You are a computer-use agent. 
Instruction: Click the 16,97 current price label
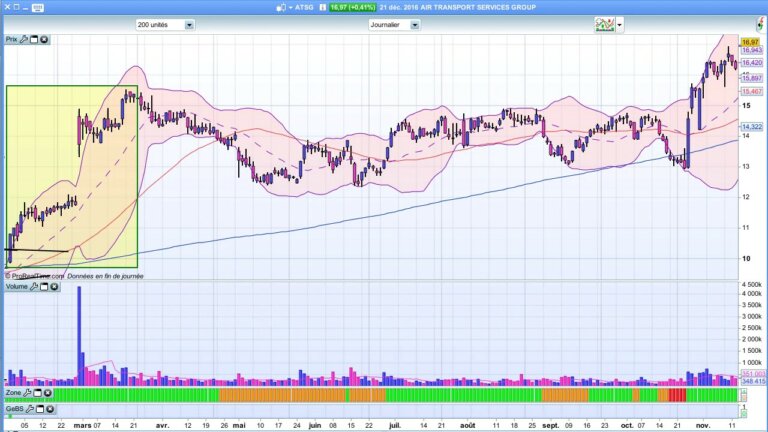750,42
